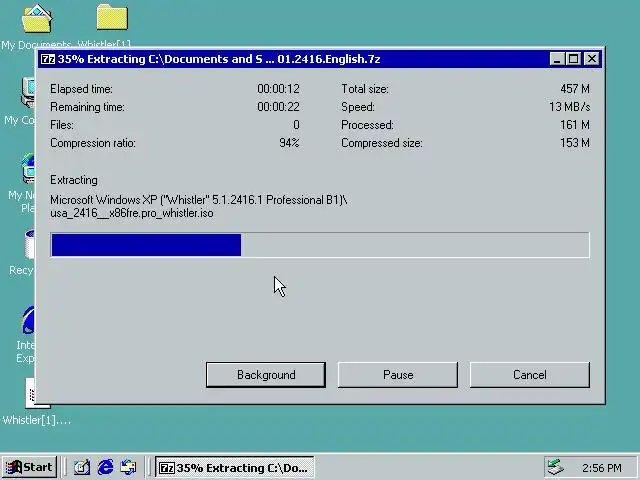
Task: Close the 7-Zip extracting window
Action: point(592,59)
